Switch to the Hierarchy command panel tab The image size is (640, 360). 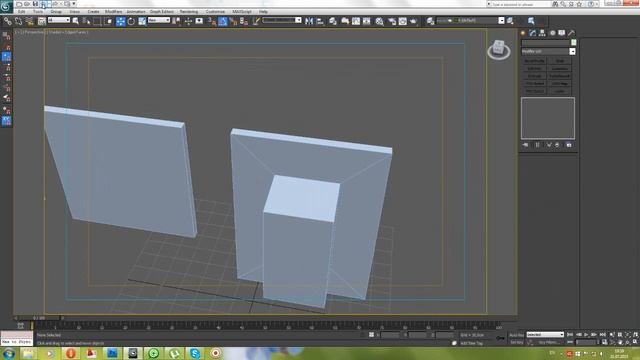542,33
